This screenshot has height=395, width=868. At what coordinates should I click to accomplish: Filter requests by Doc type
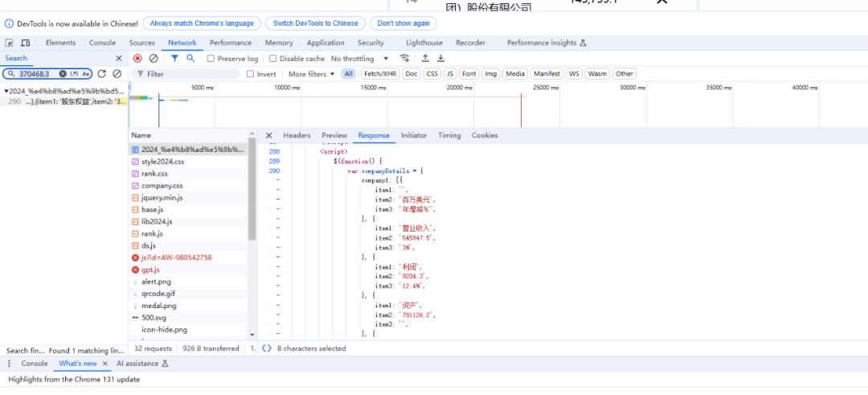[x=411, y=74]
